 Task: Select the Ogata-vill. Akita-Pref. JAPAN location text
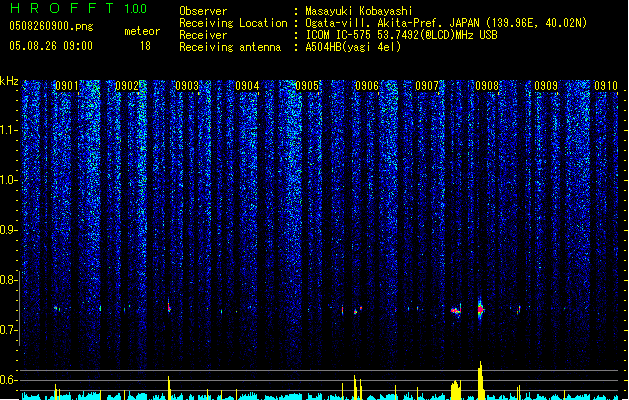[446, 23]
